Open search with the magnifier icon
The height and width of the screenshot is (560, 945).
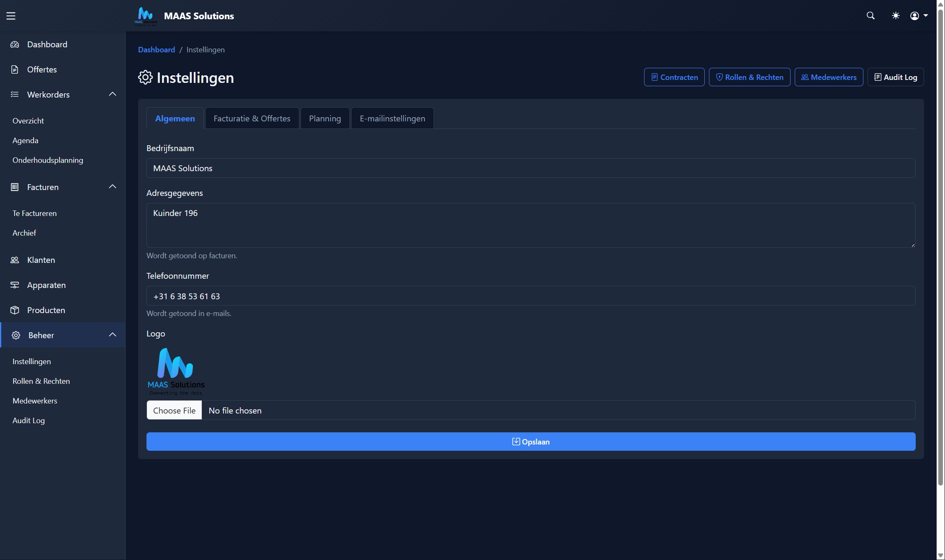(x=871, y=16)
